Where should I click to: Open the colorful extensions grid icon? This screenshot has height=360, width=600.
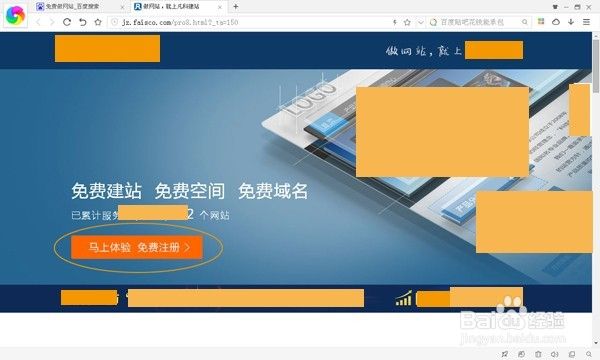tap(541, 22)
